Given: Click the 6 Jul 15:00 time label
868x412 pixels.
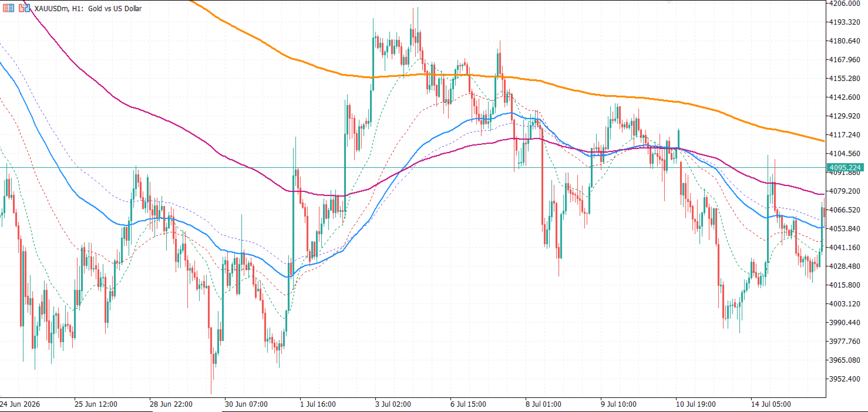Looking at the screenshot, I should click(468, 404).
